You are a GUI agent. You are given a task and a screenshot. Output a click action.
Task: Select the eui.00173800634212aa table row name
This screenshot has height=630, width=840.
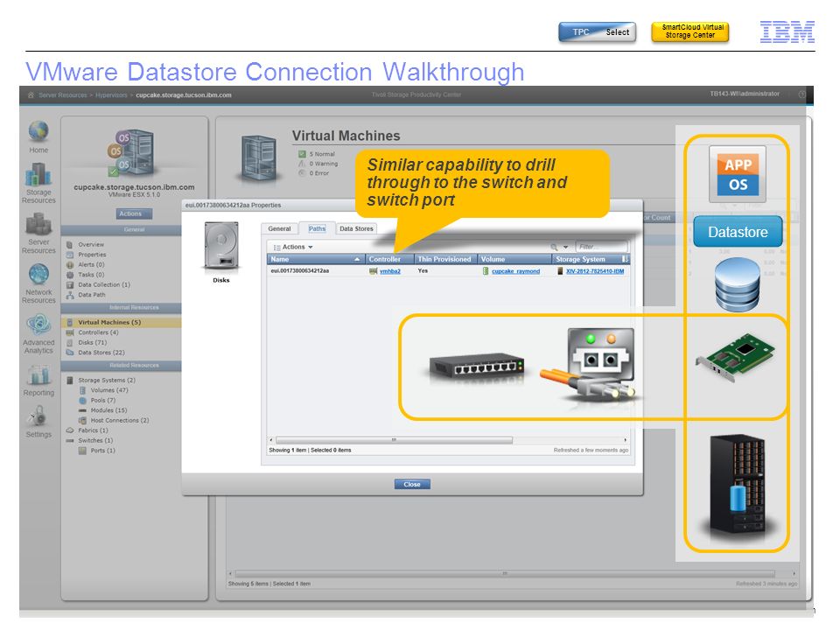click(x=300, y=271)
